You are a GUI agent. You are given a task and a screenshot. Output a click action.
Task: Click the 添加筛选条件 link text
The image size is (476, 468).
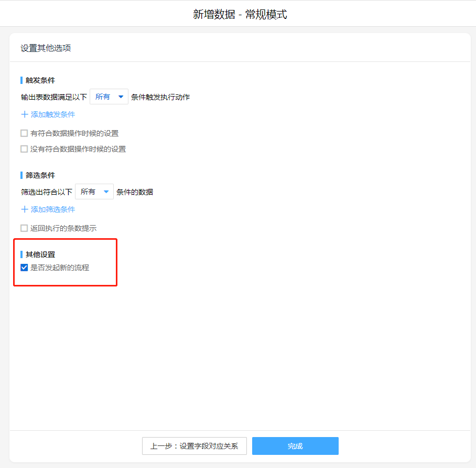click(x=53, y=209)
